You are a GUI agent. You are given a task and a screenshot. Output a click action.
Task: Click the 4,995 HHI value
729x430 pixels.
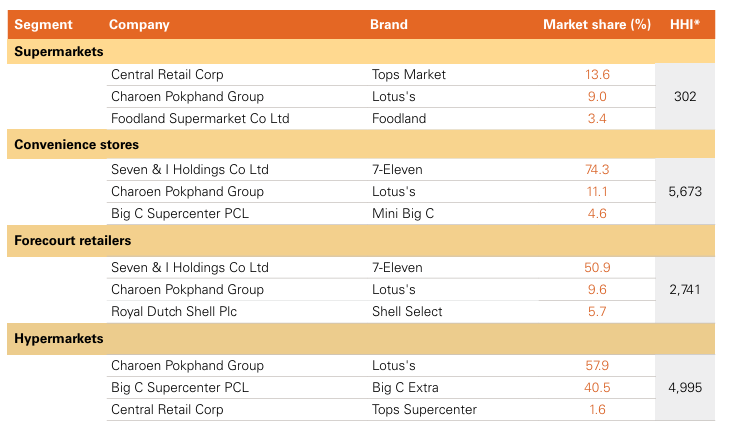[x=685, y=387]
